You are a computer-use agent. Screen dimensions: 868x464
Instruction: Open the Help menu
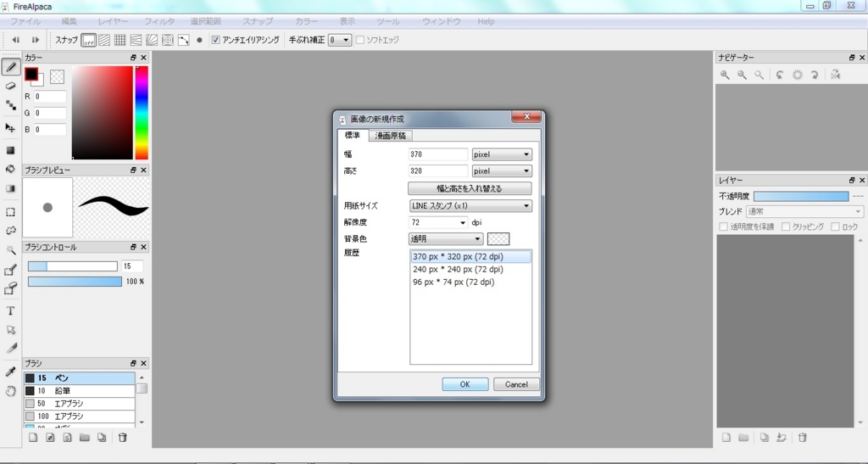pyautogui.click(x=486, y=21)
